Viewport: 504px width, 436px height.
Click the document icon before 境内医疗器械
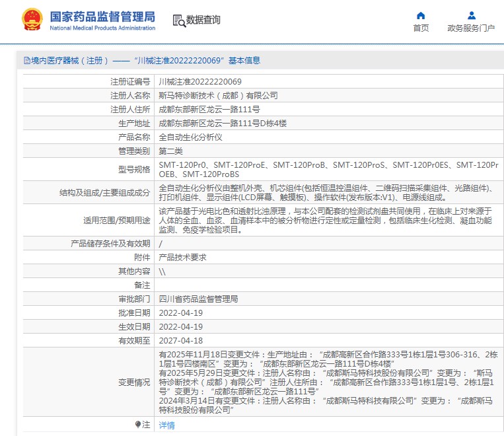tap(26, 61)
